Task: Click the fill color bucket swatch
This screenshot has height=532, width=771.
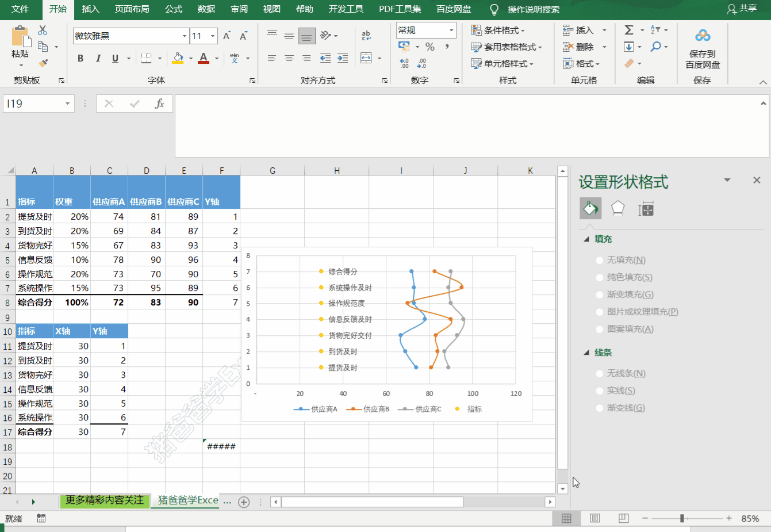Action: coord(178,58)
